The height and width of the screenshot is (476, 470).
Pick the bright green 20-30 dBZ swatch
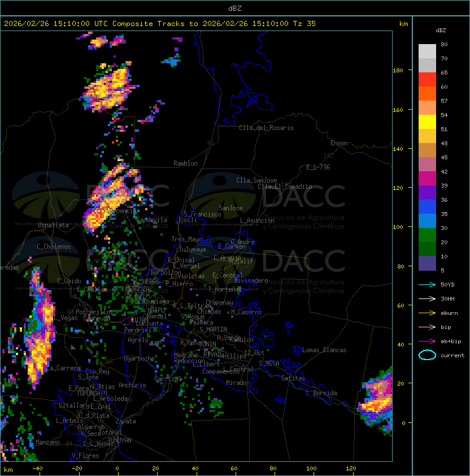pos(427,235)
